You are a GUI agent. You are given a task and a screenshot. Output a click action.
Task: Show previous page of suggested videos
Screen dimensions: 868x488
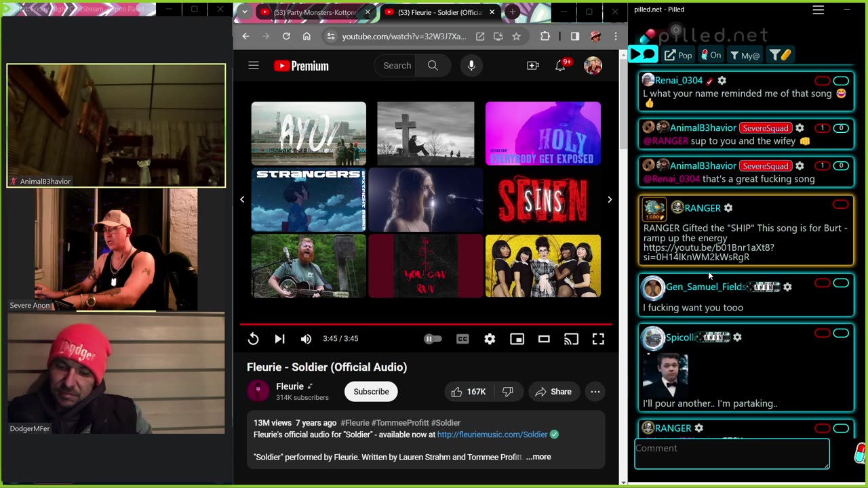242,199
